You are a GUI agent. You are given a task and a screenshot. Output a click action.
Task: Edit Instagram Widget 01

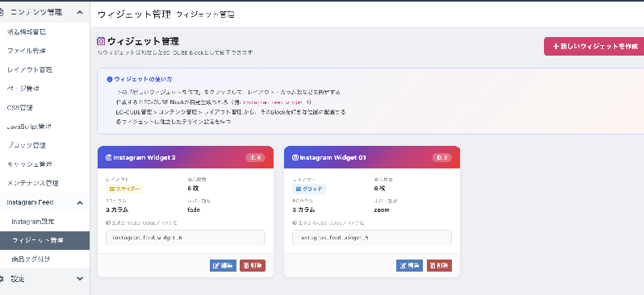coord(409,265)
